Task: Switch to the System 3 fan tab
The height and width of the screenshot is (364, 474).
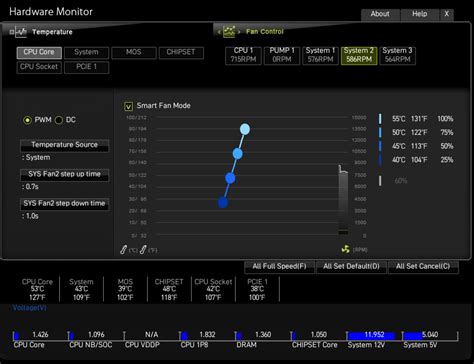Action: click(x=397, y=55)
